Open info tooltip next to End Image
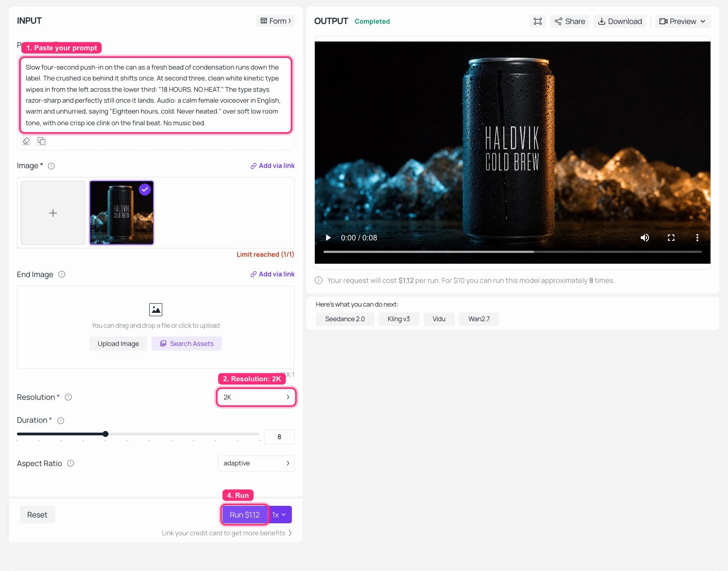The height and width of the screenshot is (571, 728). click(62, 274)
